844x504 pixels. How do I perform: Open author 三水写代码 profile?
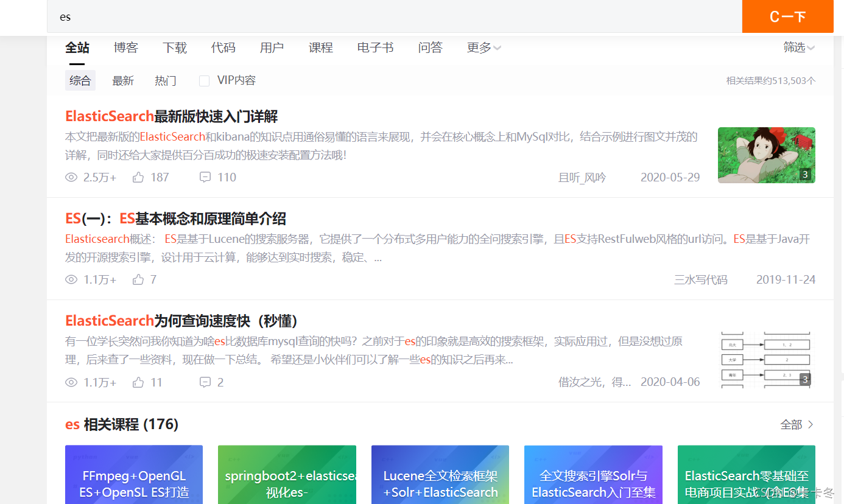(701, 279)
